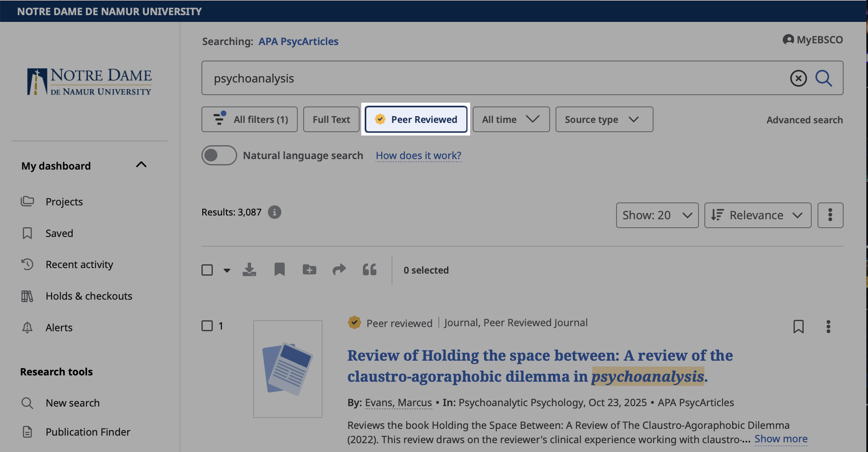
Task: Collapse the My dashboard section
Action: pos(141,165)
